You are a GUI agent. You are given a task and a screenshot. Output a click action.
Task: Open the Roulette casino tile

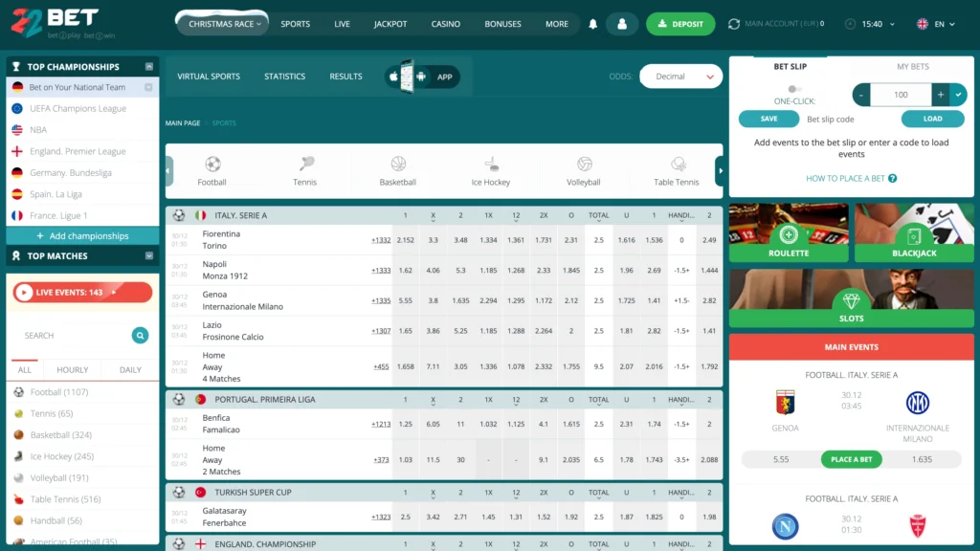[x=789, y=232]
